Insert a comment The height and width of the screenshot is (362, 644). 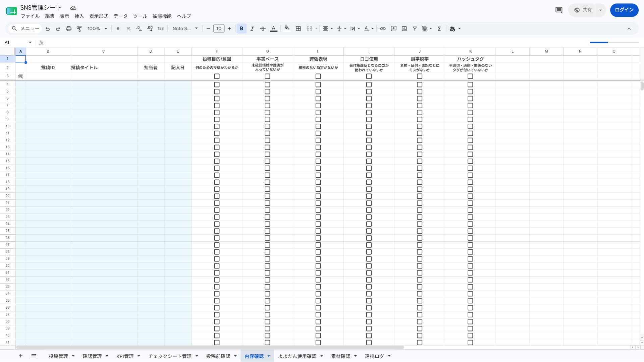(394, 29)
